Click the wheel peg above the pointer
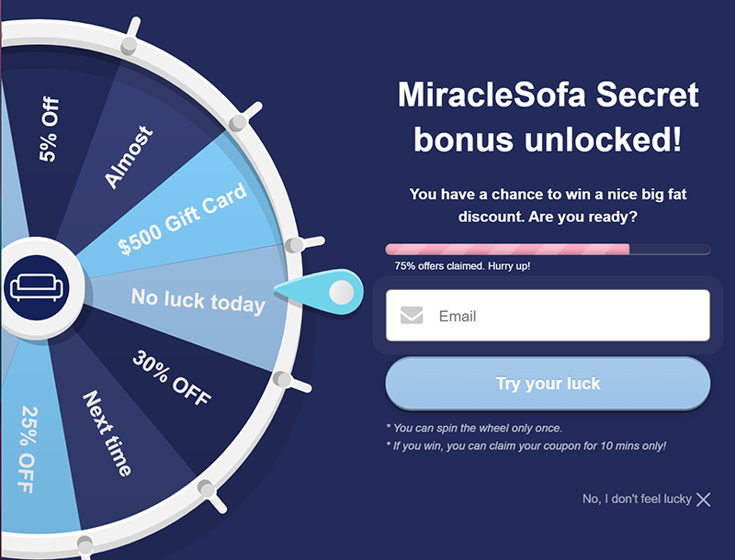The width and height of the screenshot is (735, 560). pyautogui.click(x=294, y=244)
